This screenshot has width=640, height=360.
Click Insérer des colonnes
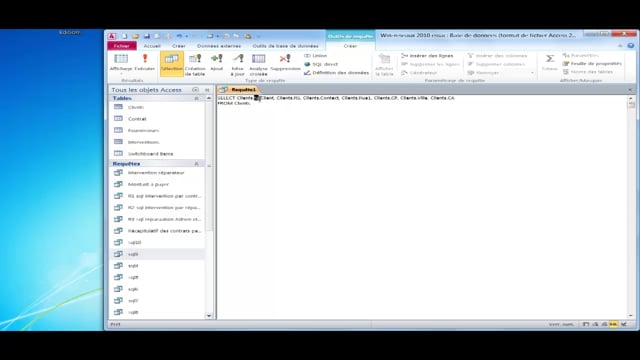click(497, 56)
